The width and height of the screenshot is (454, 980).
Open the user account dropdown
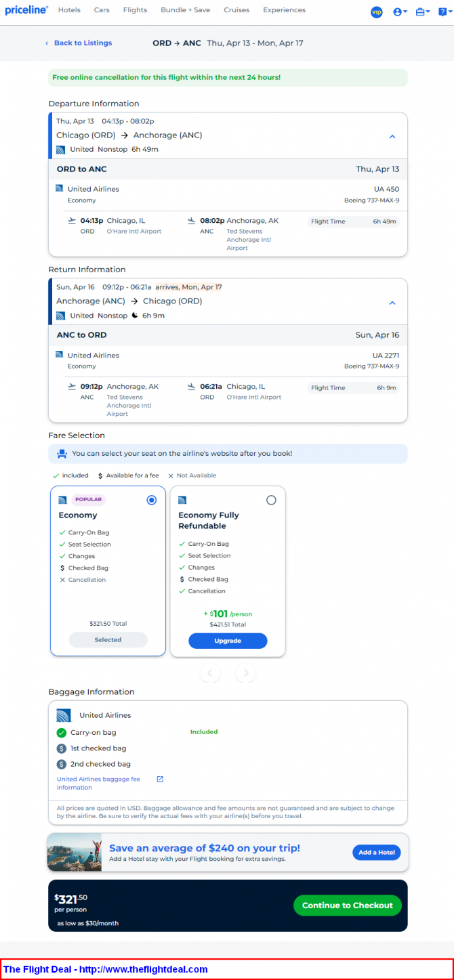400,12
